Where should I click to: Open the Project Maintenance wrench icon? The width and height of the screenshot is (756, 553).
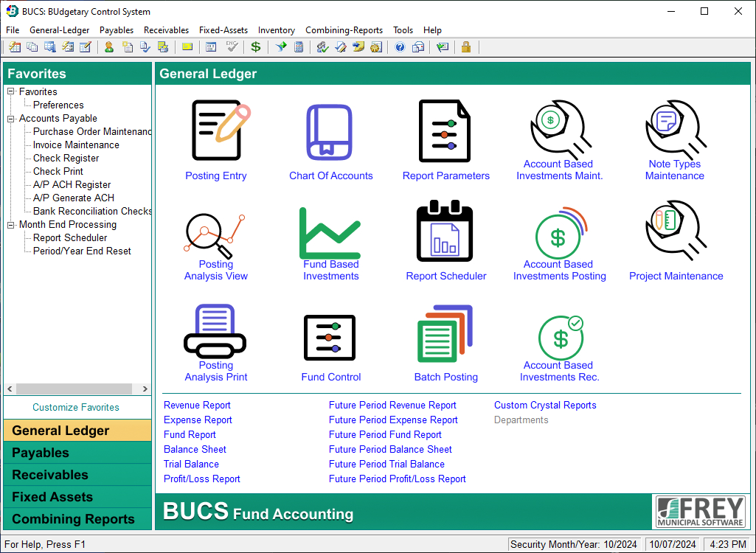(x=676, y=230)
